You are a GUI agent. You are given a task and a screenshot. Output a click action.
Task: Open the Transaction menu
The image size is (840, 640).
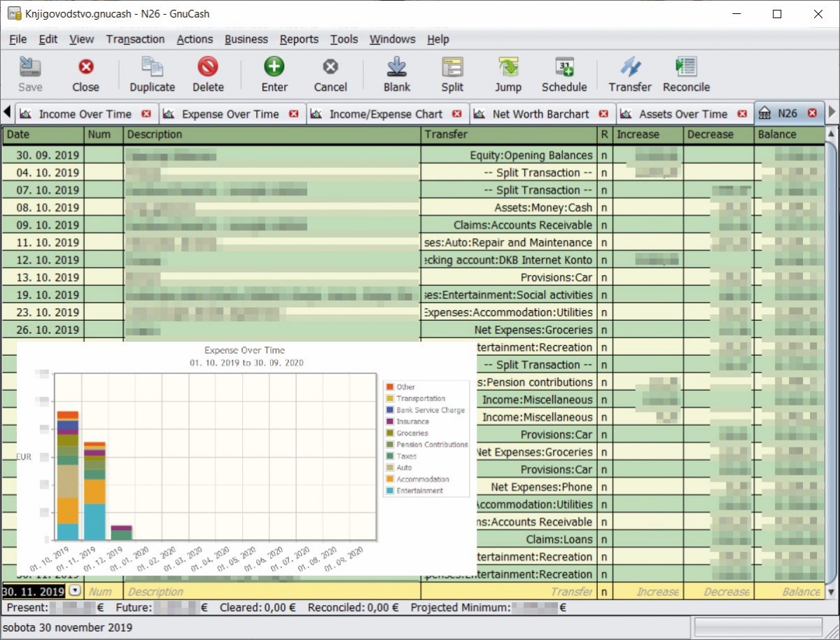pyautogui.click(x=136, y=39)
